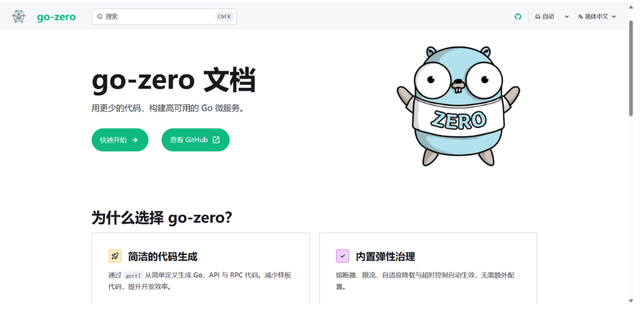Image resolution: width=644 pixels, height=313 pixels.
Task: Click the scrollbar up arrow
Action: click(631, 7)
